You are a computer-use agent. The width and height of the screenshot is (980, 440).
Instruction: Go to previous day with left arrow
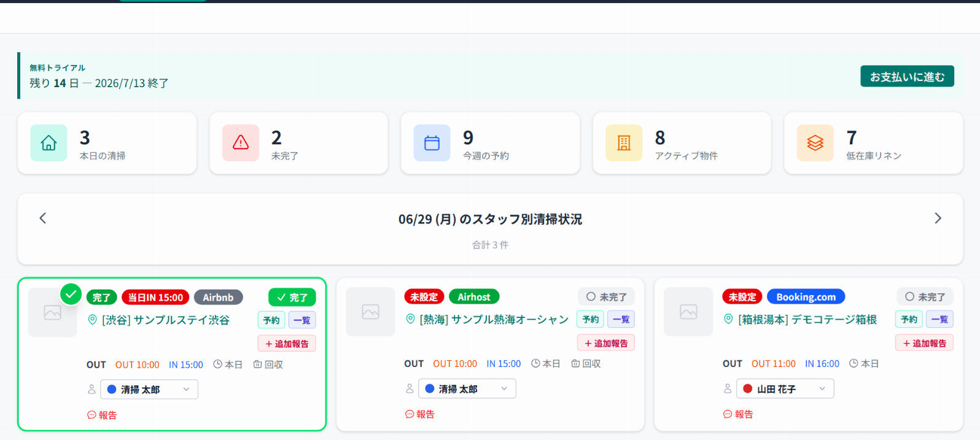(43, 218)
